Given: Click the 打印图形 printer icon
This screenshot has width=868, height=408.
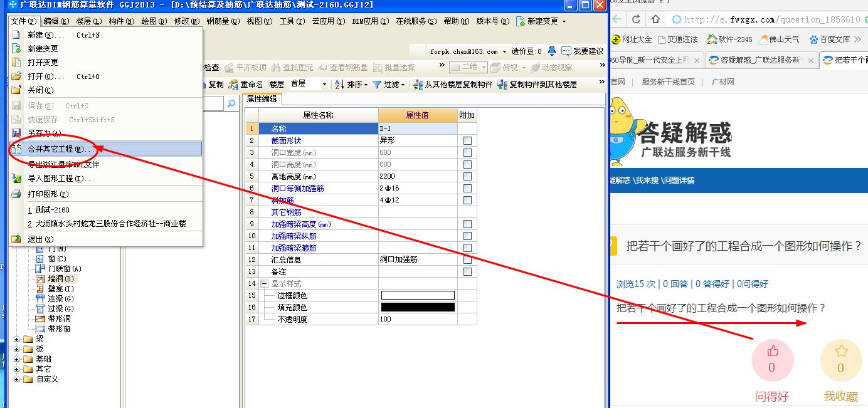Looking at the screenshot, I should tap(17, 194).
